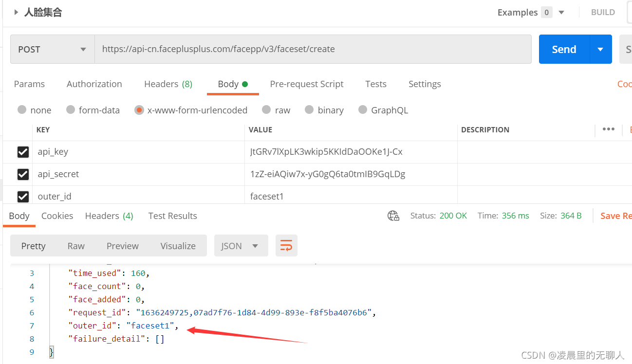This screenshot has width=632, height=364.
Task: Click the KEY column header
Action: 43,130
